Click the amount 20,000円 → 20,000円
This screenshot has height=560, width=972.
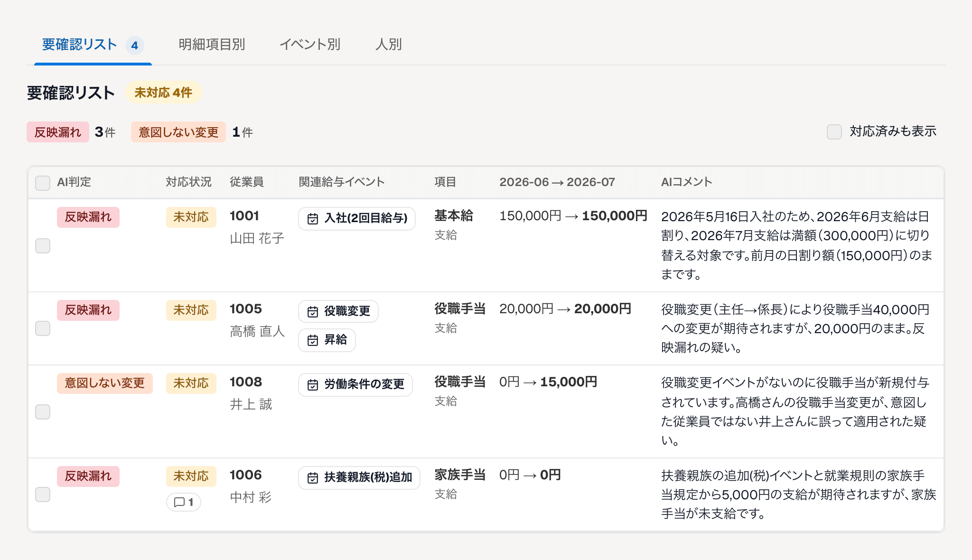565,309
